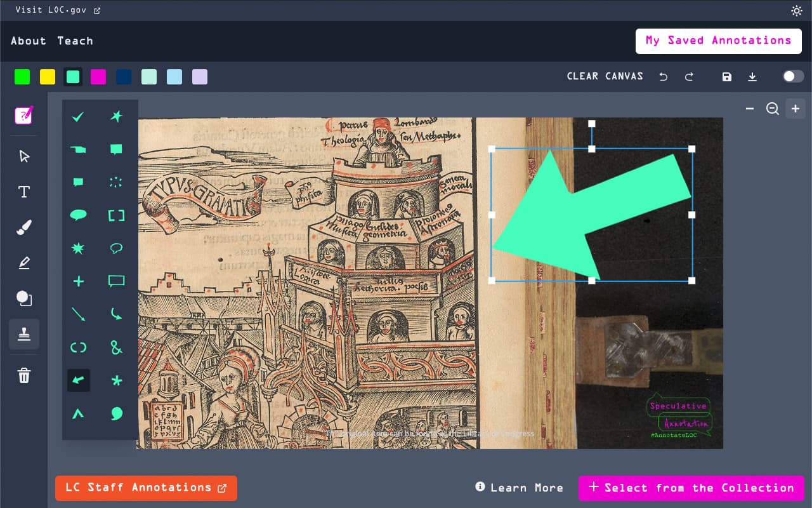812x508 pixels.
Task: Select the arrow selection tool in the sidebar
Action: (x=24, y=156)
